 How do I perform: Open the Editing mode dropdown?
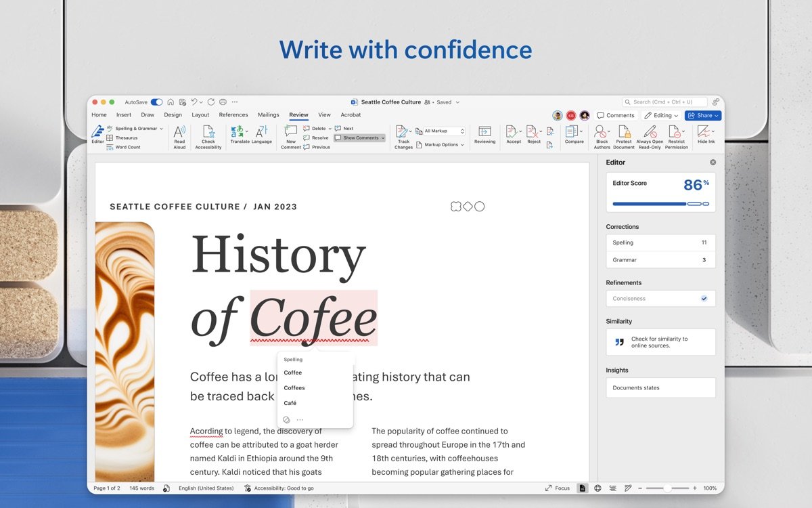tap(661, 115)
